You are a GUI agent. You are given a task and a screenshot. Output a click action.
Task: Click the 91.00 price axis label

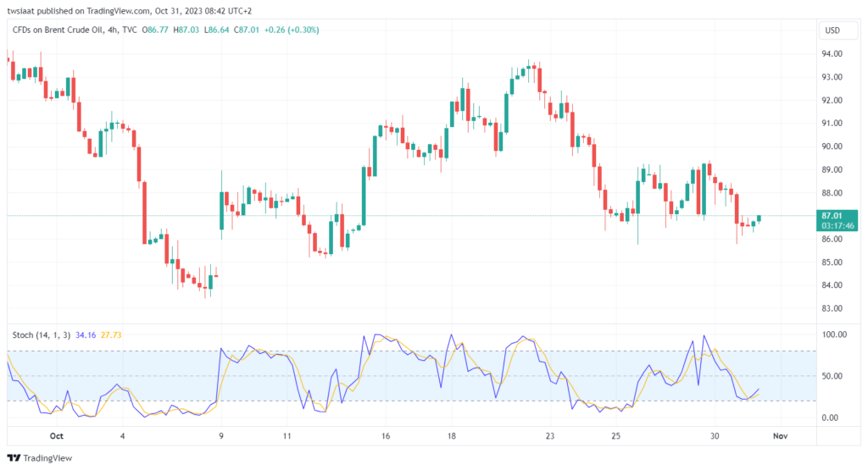(832, 124)
